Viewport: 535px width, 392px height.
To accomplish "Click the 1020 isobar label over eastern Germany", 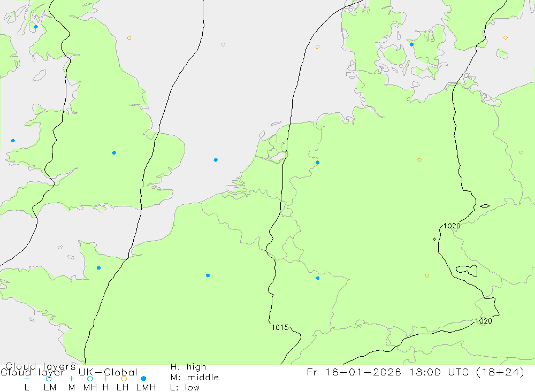I will [x=452, y=226].
